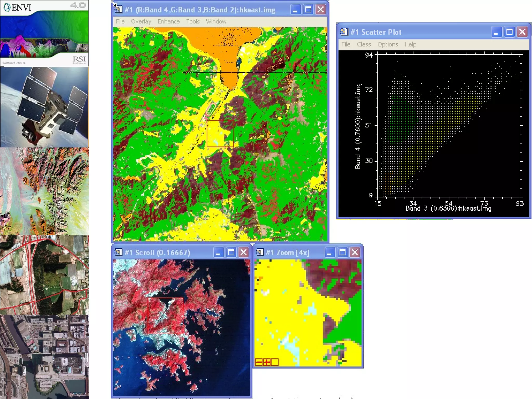The width and height of the screenshot is (532, 399).
Task: Click the Zoom window title bar icon
Action: tap(260, 252)
